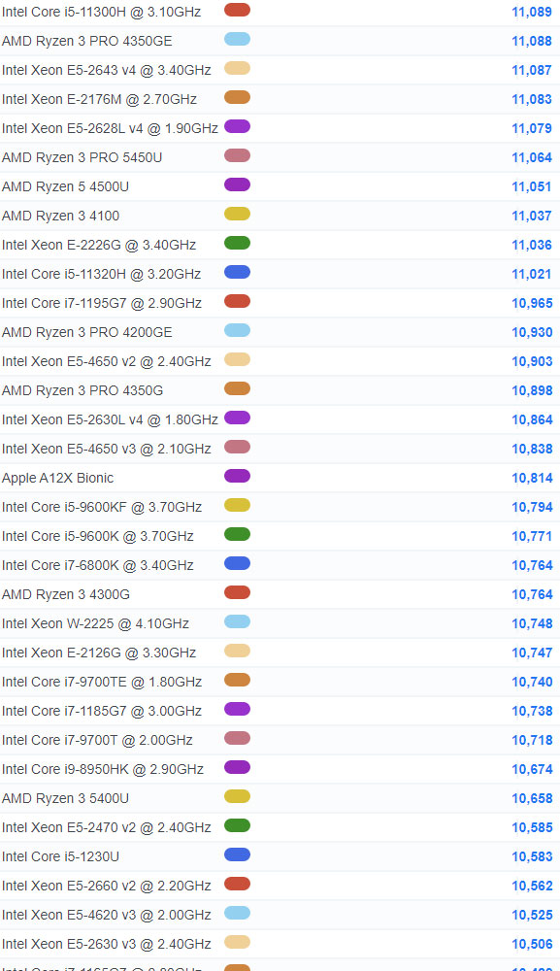The height and width of the screenshot is (971, 560).
Task: Select the beige swatch beside Xeon E5-2630 v3
Action: tap(237, 941)
